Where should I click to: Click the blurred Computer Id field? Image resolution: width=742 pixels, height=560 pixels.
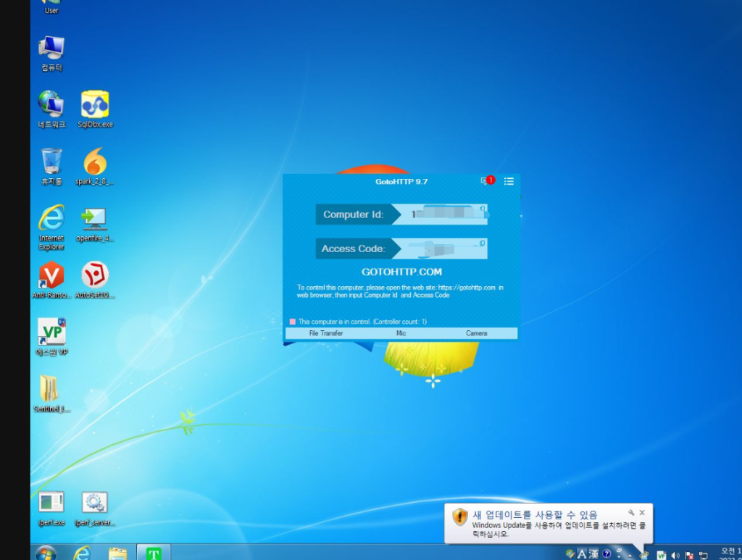point(445,214)
